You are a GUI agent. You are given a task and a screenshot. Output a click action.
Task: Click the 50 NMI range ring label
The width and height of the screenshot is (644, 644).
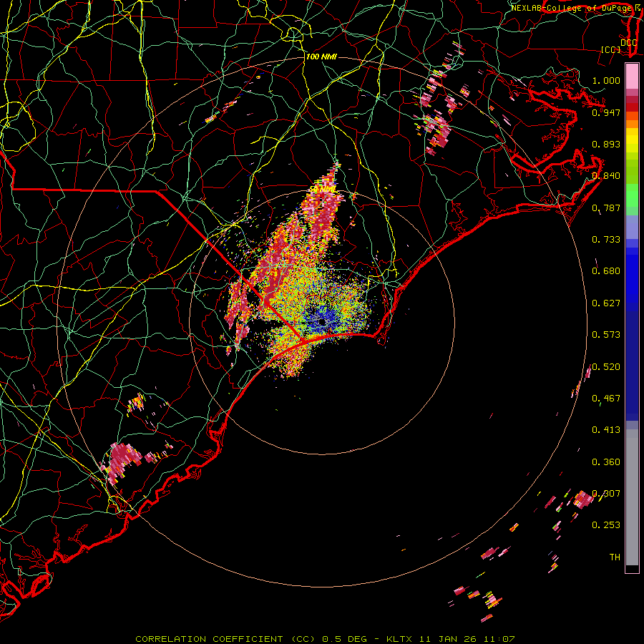pyautogui.click(x=323, y=190)
